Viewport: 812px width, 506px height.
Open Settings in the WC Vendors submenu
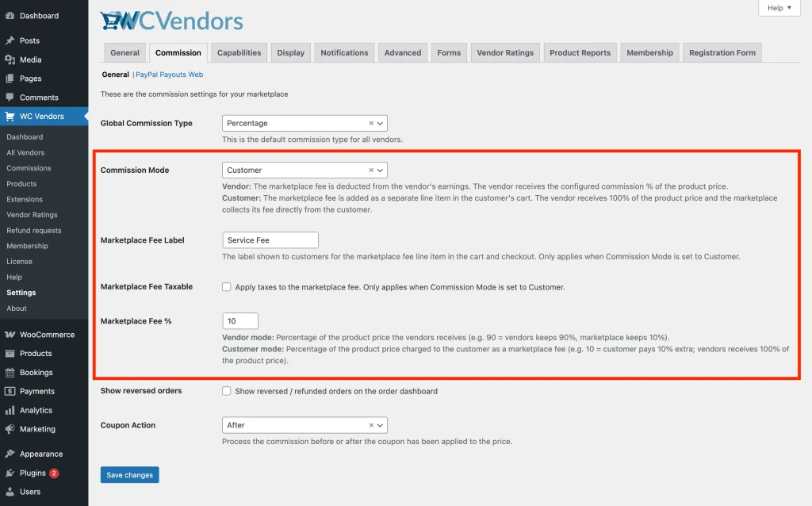(x=21, y=293)
